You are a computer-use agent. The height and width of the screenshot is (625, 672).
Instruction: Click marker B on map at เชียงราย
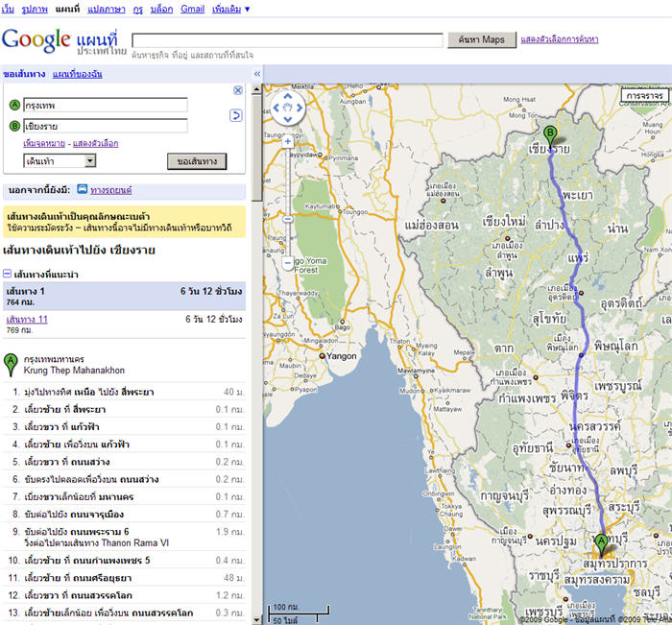550,136
